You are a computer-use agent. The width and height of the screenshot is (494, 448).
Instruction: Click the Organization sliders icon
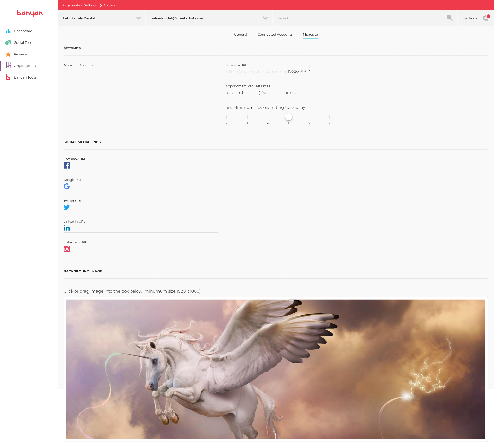tap(8, 66)
